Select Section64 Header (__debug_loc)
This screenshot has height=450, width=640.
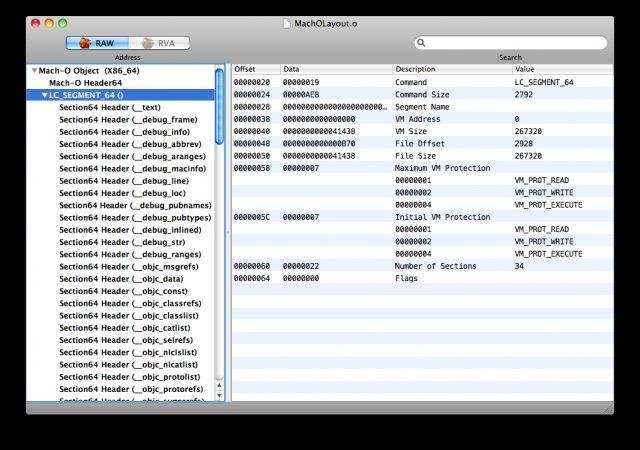122,193
